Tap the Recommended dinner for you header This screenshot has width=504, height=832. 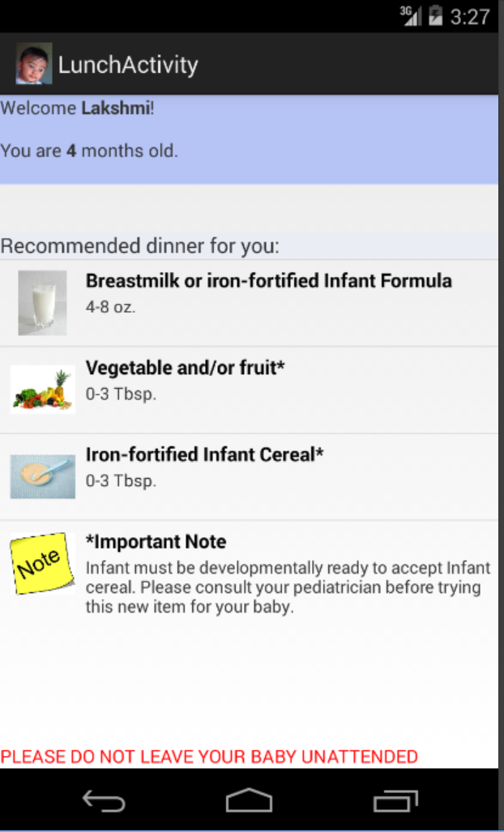(140, 246)
